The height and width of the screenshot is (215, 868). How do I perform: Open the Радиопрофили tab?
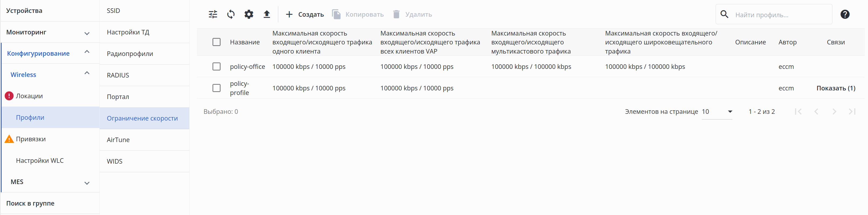[130, 54]
